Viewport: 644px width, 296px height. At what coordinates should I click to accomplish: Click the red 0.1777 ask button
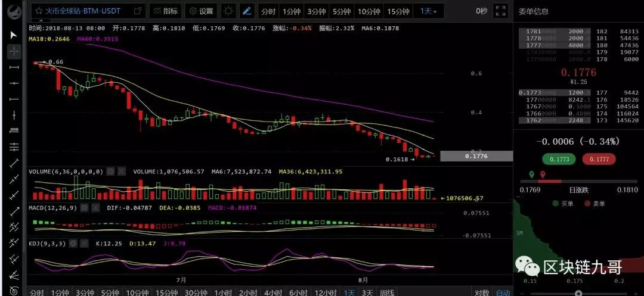[599, 158]
